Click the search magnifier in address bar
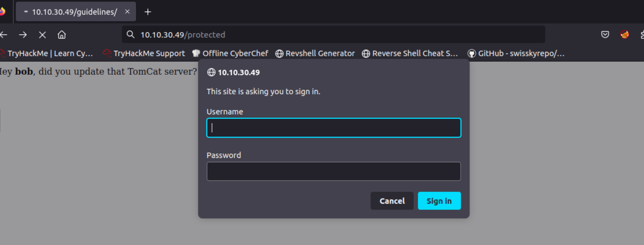Image resolution: width=644 pixels, height=245 pixels. 130,34
